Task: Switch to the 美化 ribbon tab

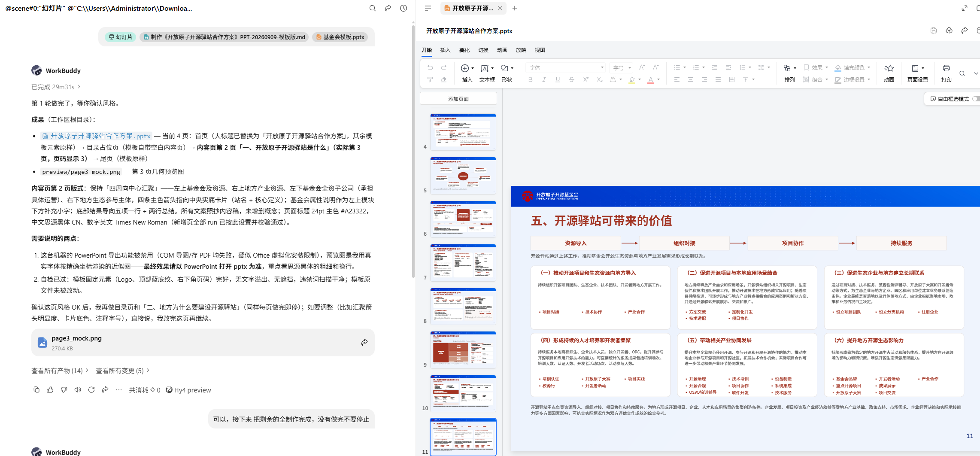Action: (464, 50)
